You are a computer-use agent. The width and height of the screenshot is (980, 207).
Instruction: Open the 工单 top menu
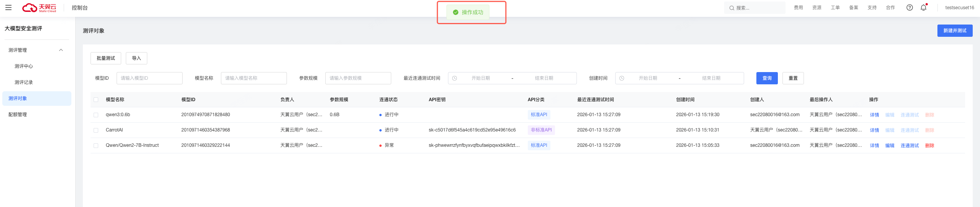tap(835, 8)
